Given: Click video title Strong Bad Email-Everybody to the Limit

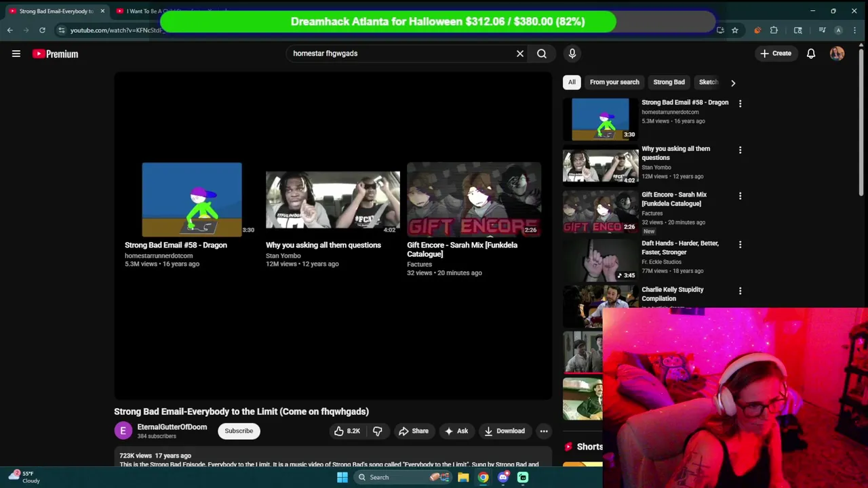Looking at the screenshot, I should tap(241, 411).
